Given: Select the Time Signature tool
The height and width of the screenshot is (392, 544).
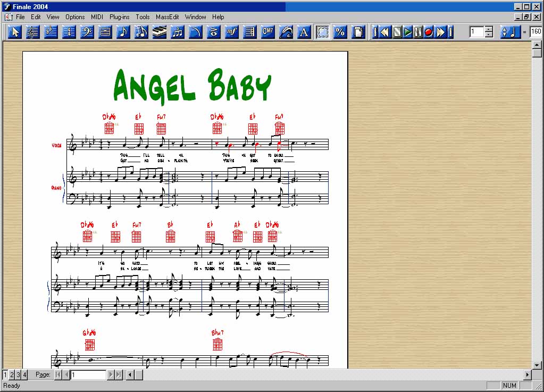Looking at the screenshot, I should (x=69, y=32).
